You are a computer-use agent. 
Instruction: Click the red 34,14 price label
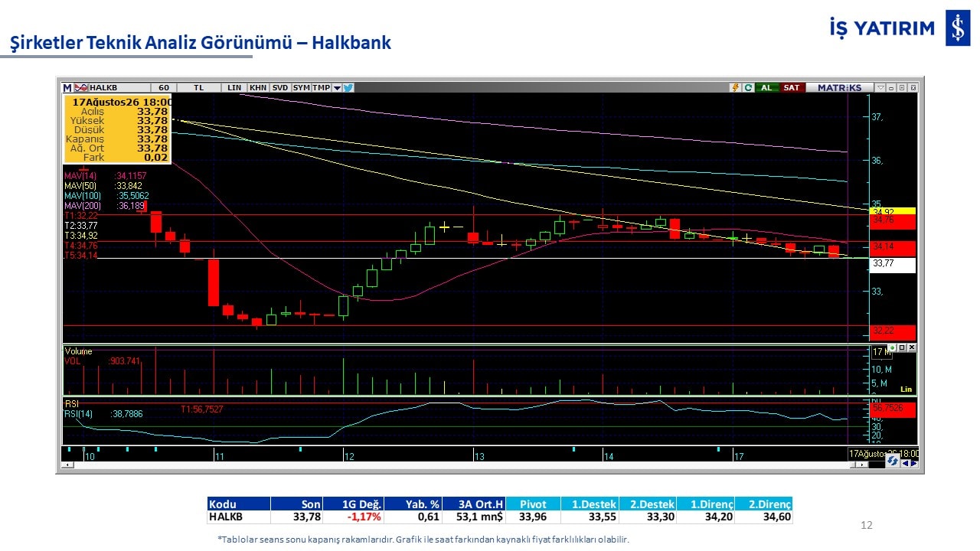893,247
